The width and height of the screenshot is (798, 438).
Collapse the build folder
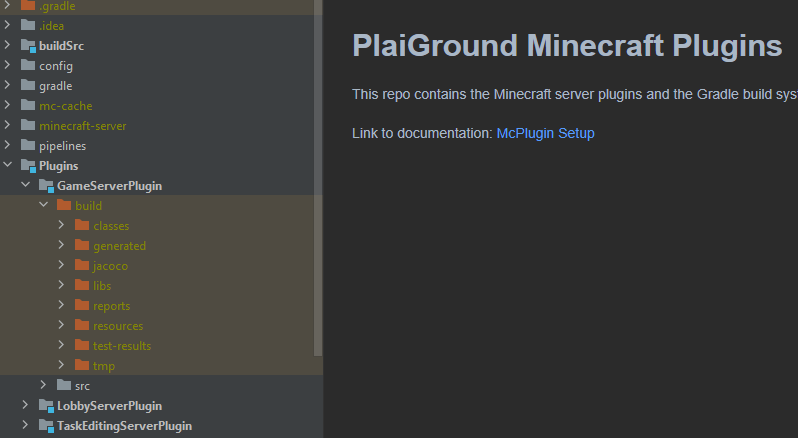(44, 205)
